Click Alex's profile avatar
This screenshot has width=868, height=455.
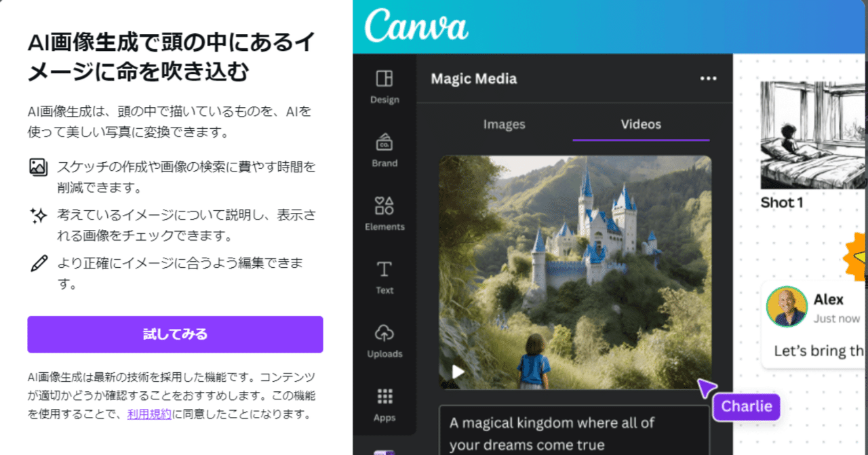coord(787,306)
